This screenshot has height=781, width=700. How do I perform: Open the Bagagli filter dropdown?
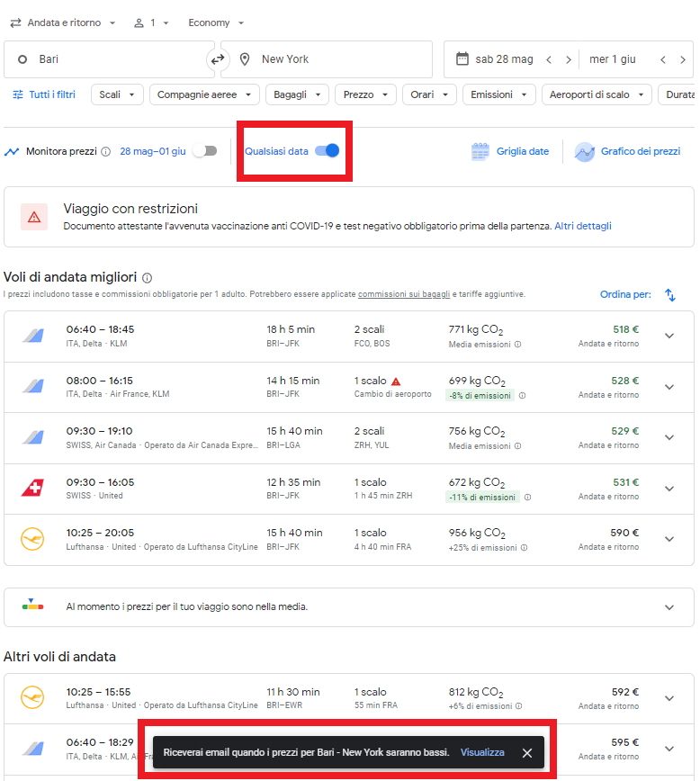tap(297, 94)
